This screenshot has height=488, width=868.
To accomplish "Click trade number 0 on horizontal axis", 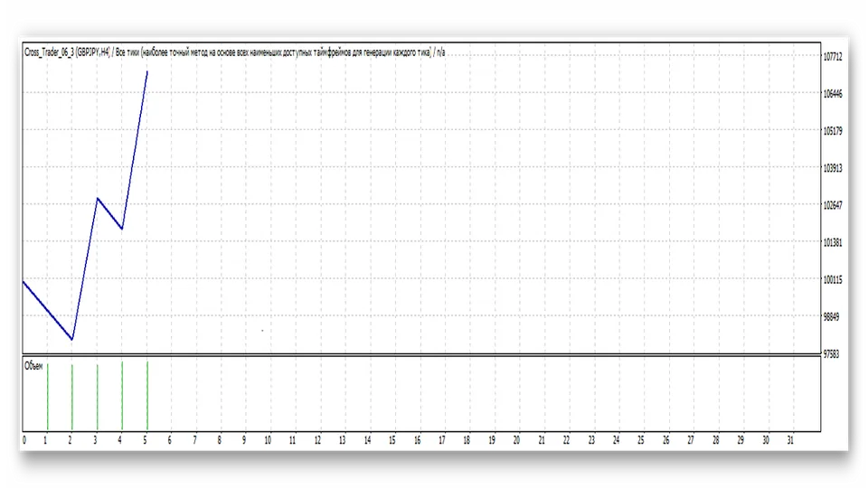I will pos(24,440).
